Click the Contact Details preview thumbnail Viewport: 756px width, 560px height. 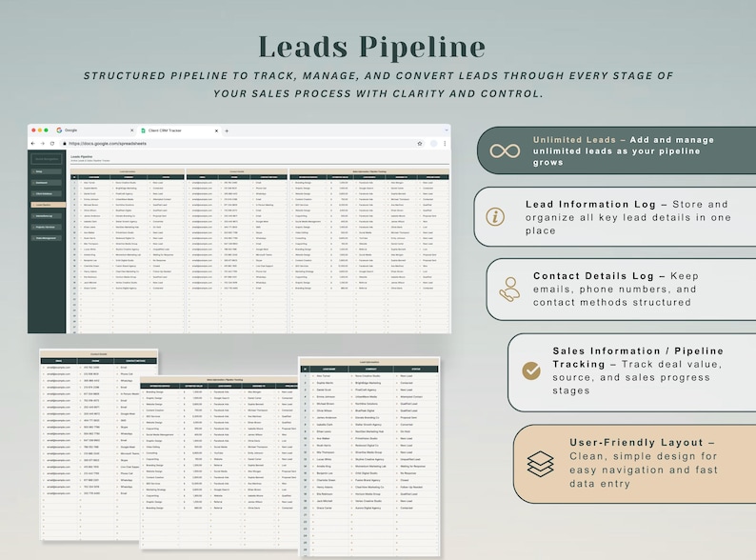point(90,445)
